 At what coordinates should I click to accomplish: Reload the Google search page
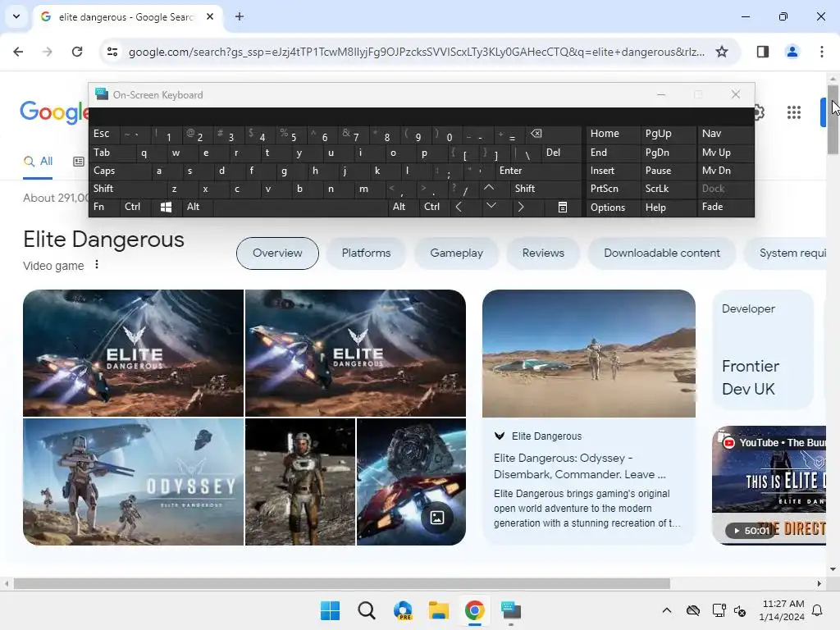coord(77,52)
